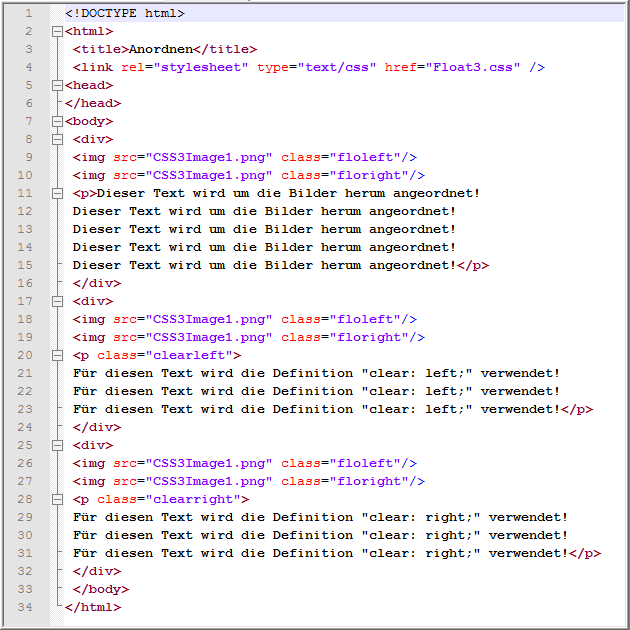Click the "stylesheet" rel value
This screenshot has height=630, width=630.
[200, 67]
